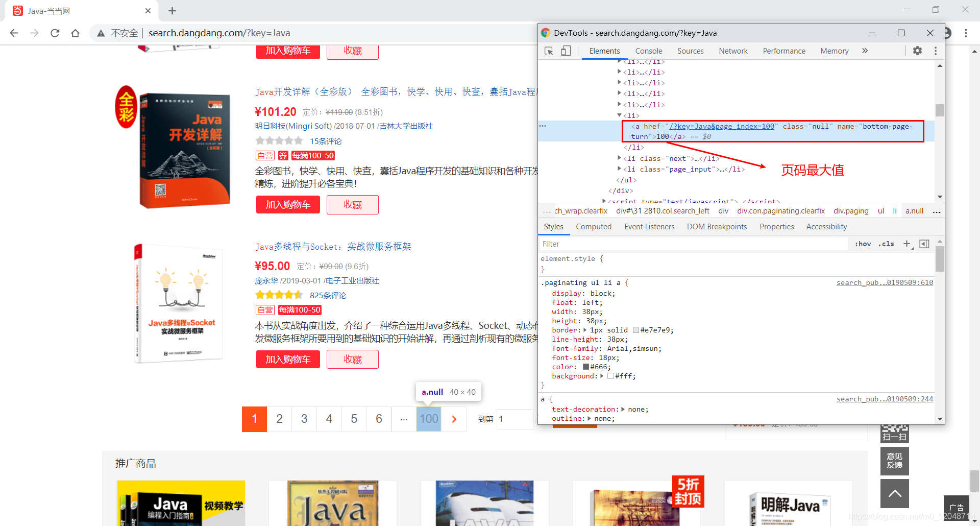
Task: Add a new style rule with the plus icon
Action: point(907,244)
